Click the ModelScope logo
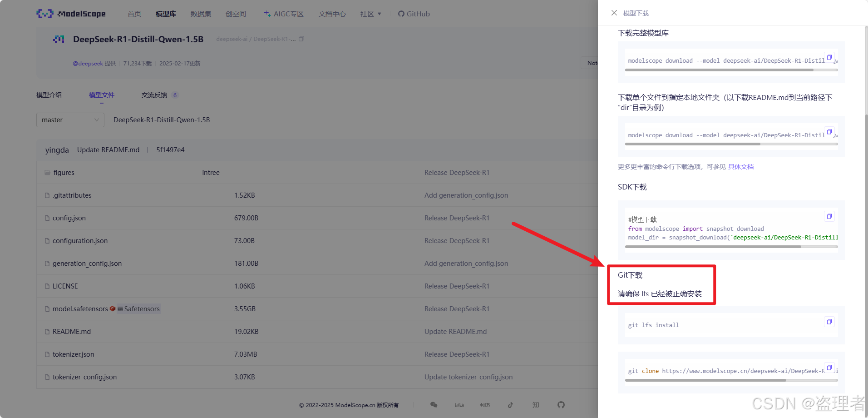 71,14
